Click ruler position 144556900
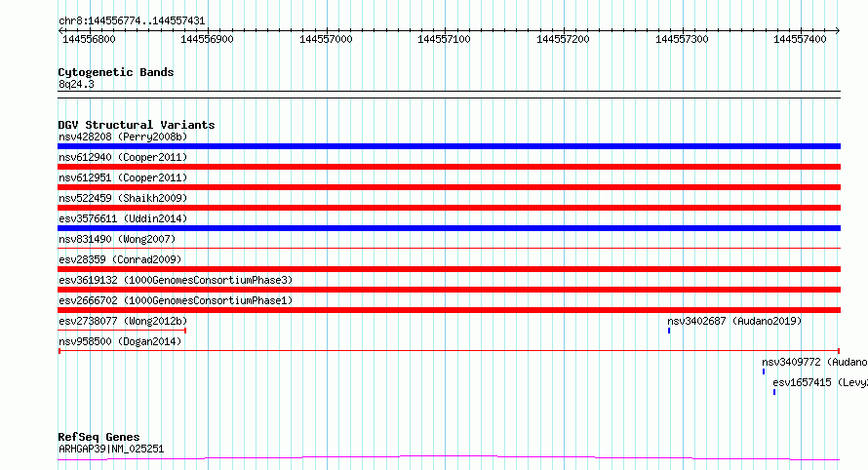This screenshot has height=470, width=868. click(207, 39)
